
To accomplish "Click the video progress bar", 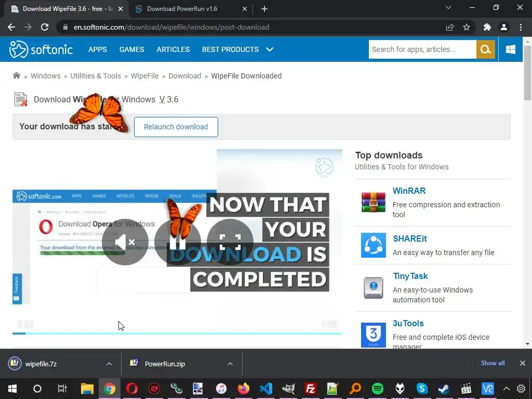I will click(x=177, y=334).
